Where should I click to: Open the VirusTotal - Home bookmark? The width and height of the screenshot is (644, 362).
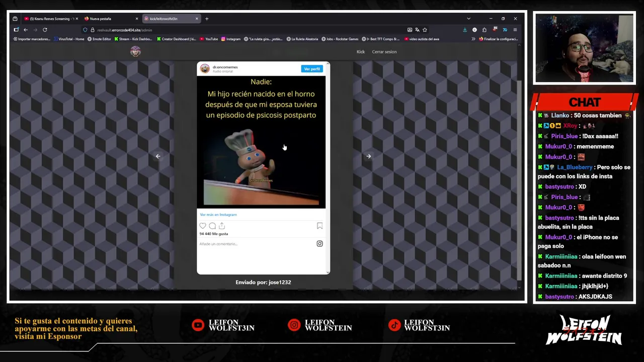(69, 39)
